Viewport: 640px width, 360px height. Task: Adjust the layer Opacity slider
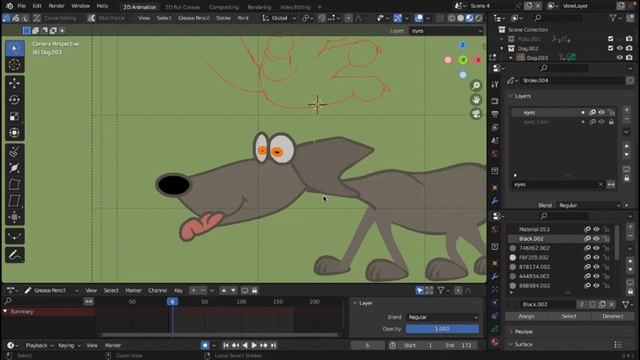pyautogui.click(x=442, y=329)
